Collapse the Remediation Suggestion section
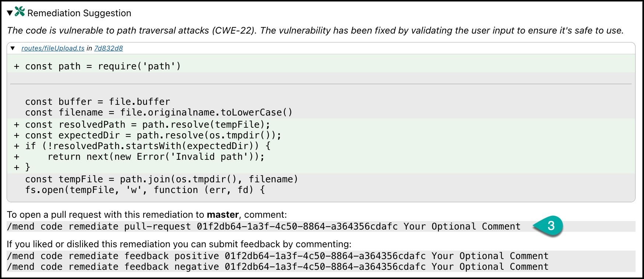The height and width of the screenshot is (279, 644). pyautogui.click(x=10, y=13)
